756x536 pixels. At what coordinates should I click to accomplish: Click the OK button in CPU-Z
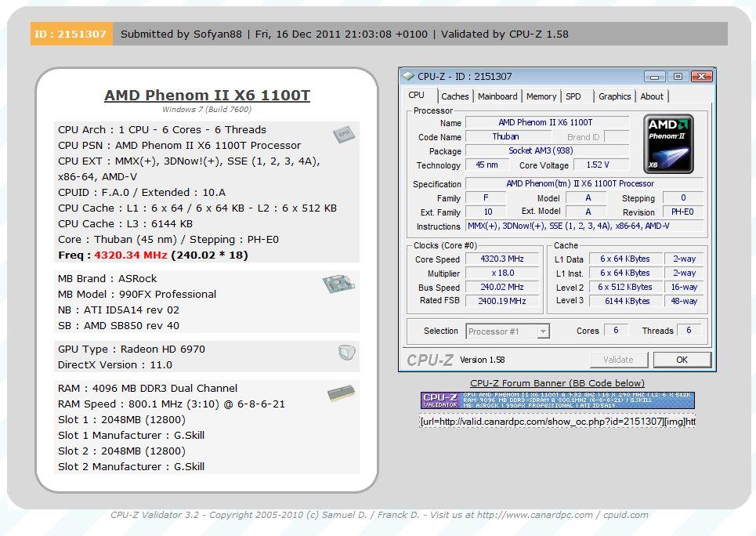click(682, 360)
